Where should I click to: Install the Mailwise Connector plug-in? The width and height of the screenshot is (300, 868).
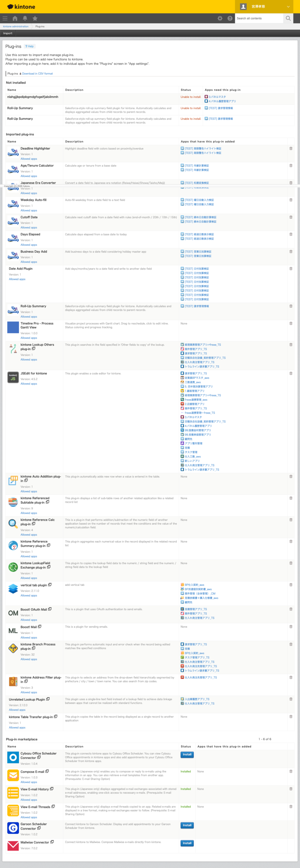(x=187, y=843)
